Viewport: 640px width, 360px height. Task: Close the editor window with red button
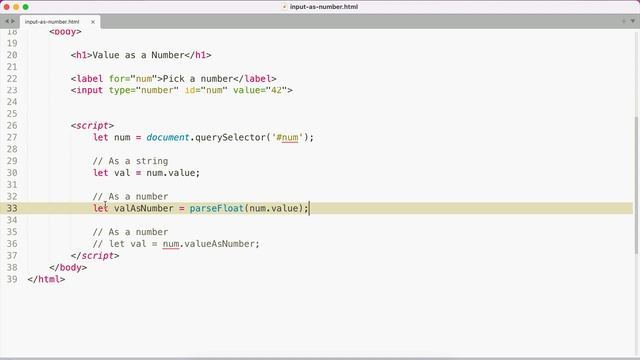[6, 7]
